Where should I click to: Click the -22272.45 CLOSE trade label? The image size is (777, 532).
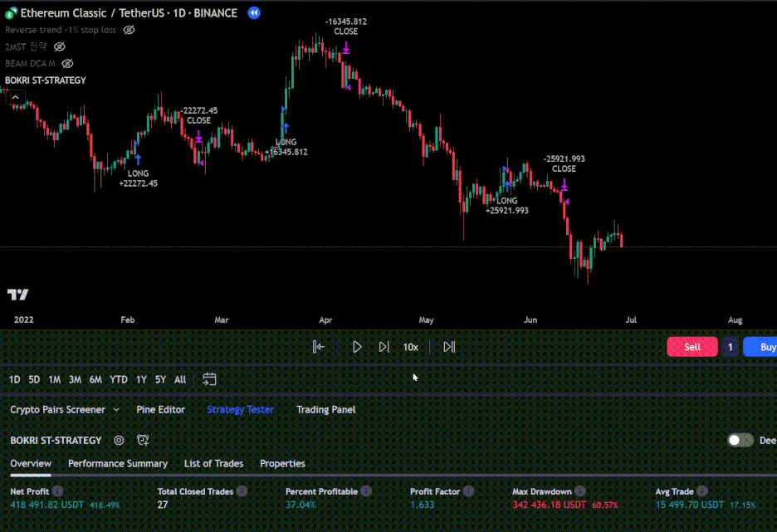198,115
